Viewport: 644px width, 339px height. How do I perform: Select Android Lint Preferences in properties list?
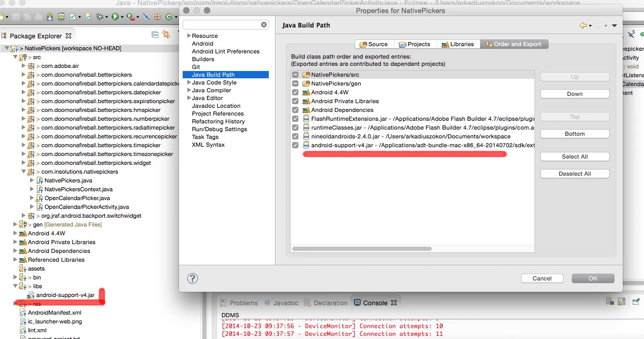click(x=226, y=51)
